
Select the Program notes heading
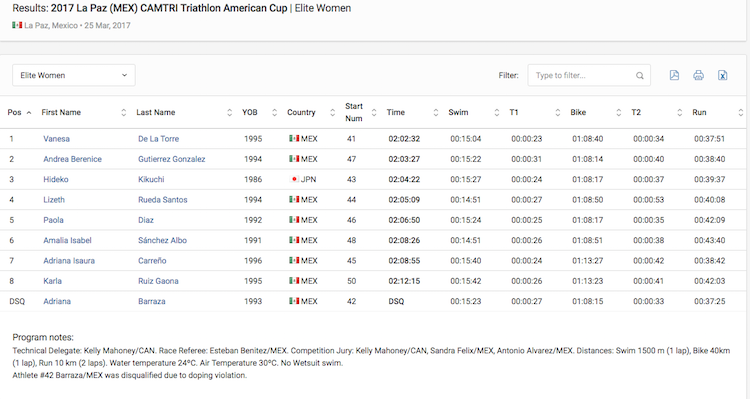43,337
